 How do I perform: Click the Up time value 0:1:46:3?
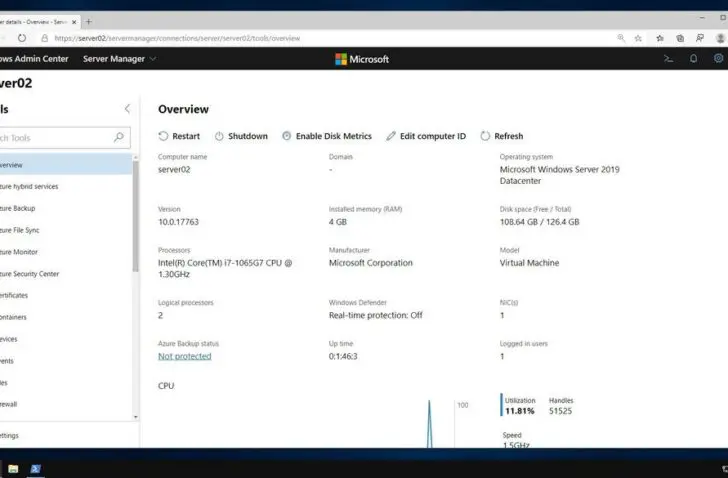tap(343, 356)
